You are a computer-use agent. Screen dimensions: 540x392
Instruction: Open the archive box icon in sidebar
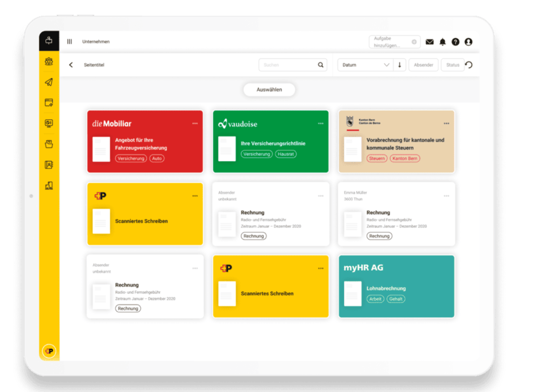click(x=49, y=144)
